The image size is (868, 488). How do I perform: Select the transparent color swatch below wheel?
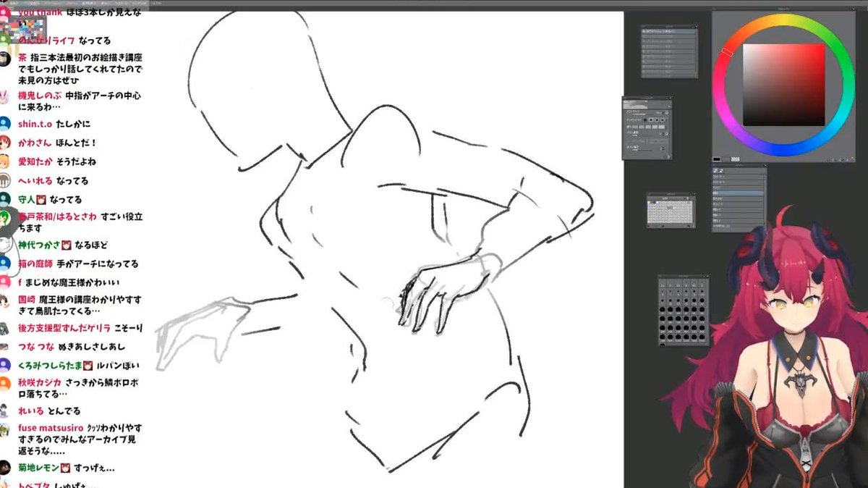coord(736,159)
